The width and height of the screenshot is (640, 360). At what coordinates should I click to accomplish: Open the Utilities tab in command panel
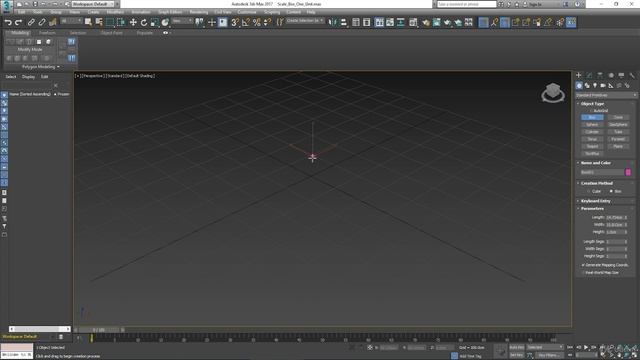(632, 75)
